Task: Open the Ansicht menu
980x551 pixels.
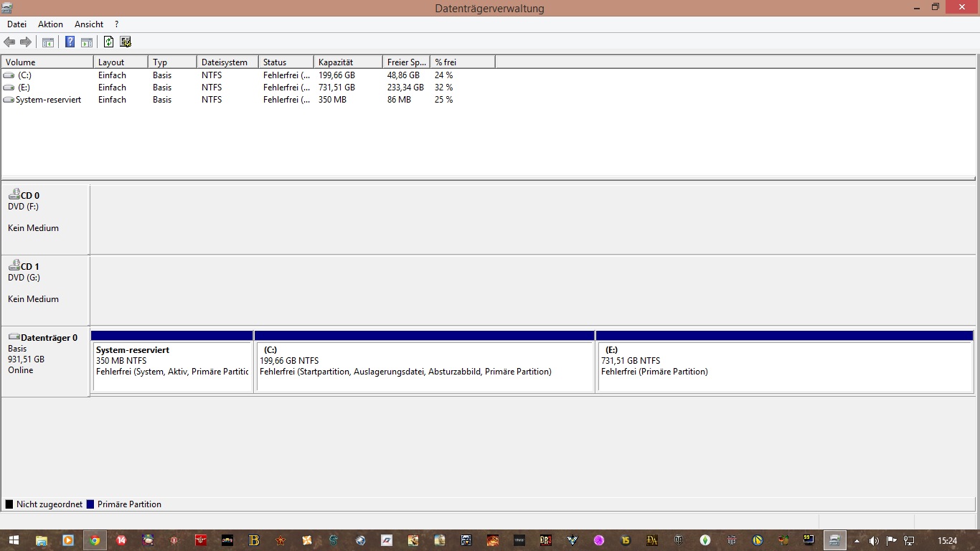Action: [x=89, y=24]
